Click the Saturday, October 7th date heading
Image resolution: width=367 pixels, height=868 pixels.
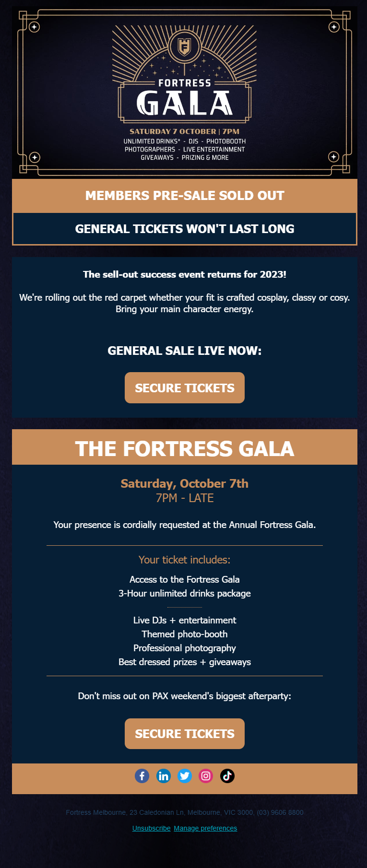(x=185, y=483)
